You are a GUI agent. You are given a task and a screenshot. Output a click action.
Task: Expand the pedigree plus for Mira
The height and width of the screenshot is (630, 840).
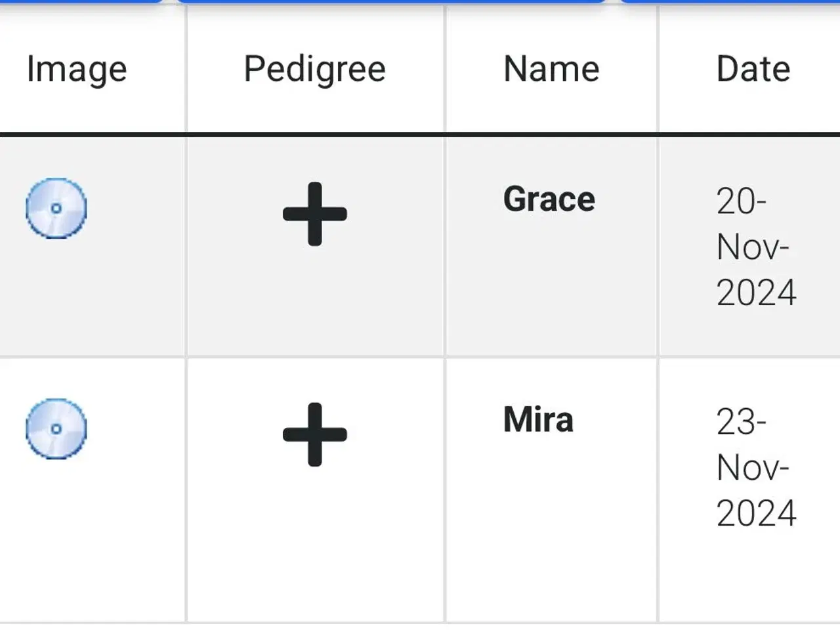(315, 434)
